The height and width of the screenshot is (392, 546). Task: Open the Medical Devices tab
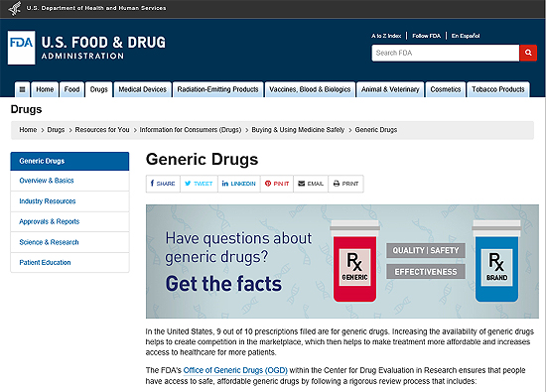(x=143, y=89)
